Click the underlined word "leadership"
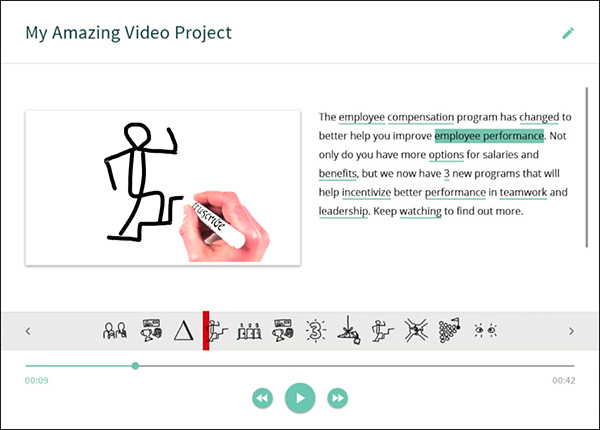Viewport: 600px width, 430px height. (344, 212)
